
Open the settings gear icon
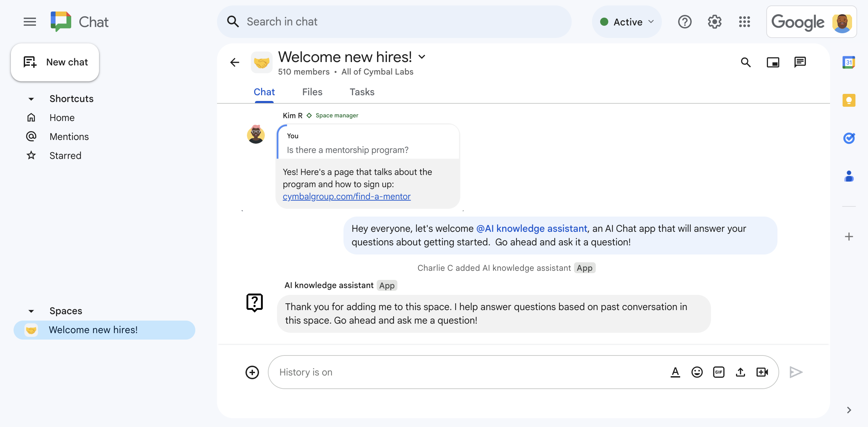[x=714, y=22]
